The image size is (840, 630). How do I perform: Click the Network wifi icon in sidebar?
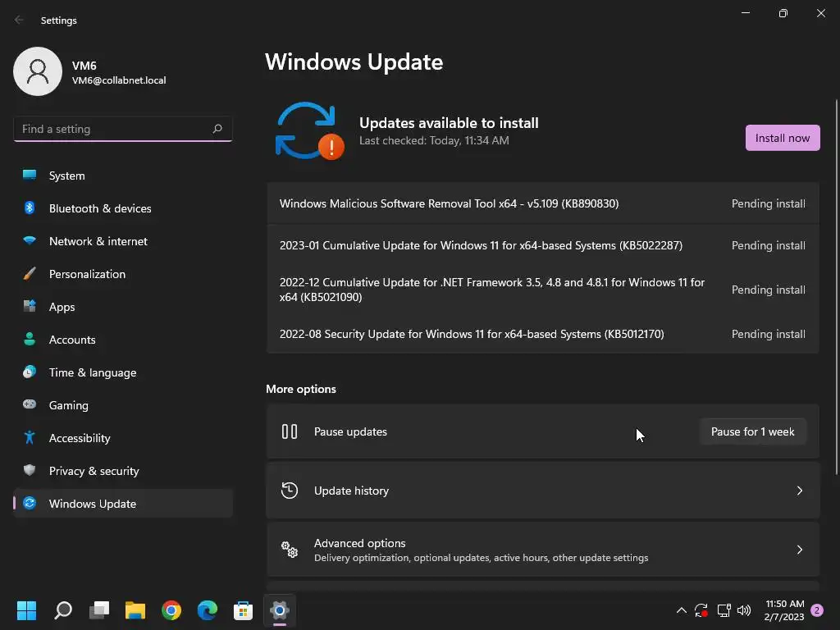point(30,241)
